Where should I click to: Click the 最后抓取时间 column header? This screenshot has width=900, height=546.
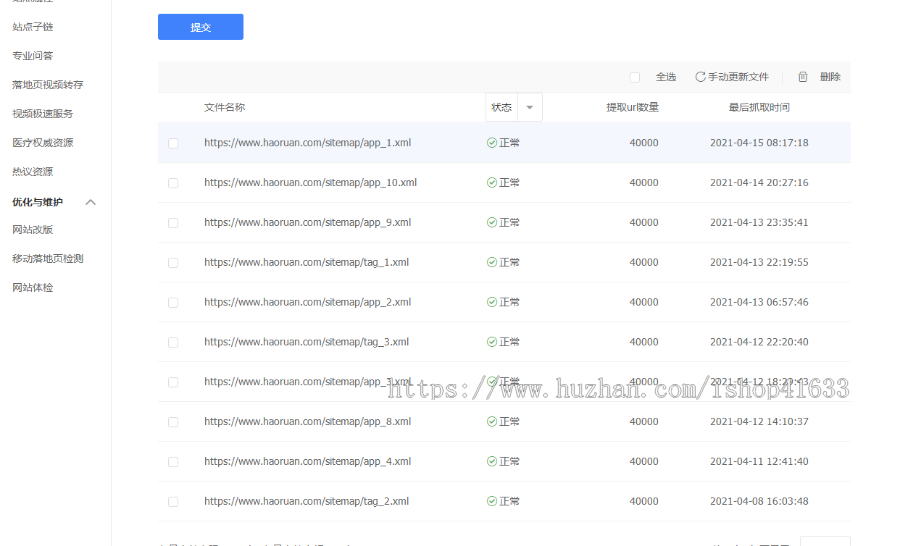point(759,107)
